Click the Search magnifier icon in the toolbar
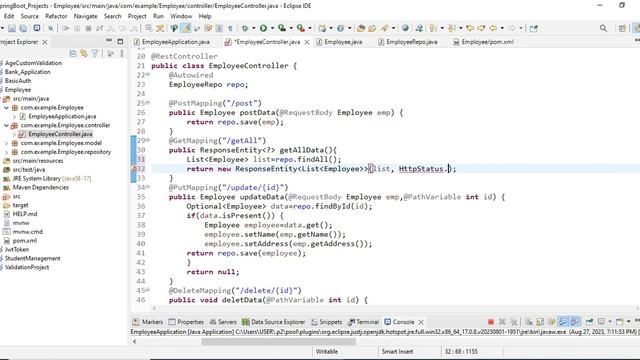Viewport: 640px width, 360px height. point(603,28)
